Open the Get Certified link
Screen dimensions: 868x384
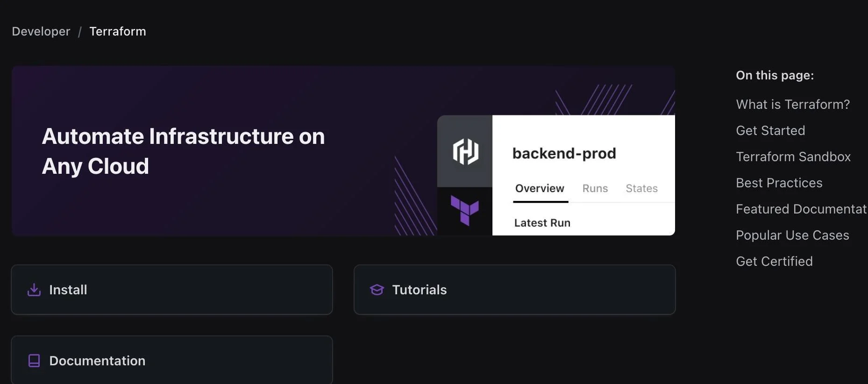pos(774,261)
